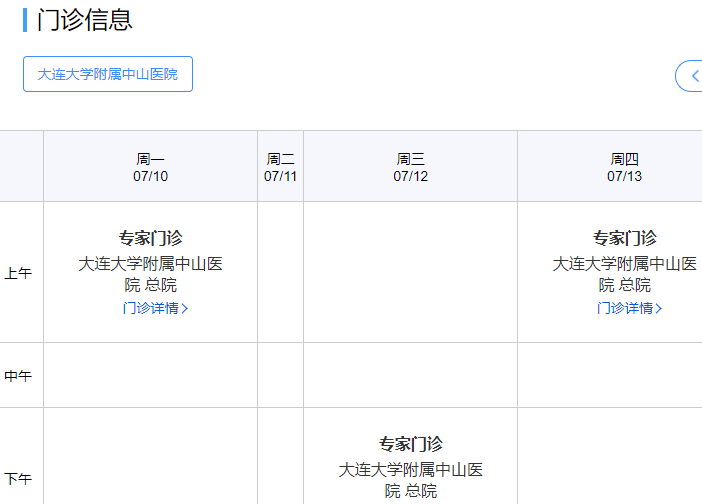Open Thursday morning 门诊详情 link
The width and height of the screenshot is (702, 504).
tap(629, 308)
